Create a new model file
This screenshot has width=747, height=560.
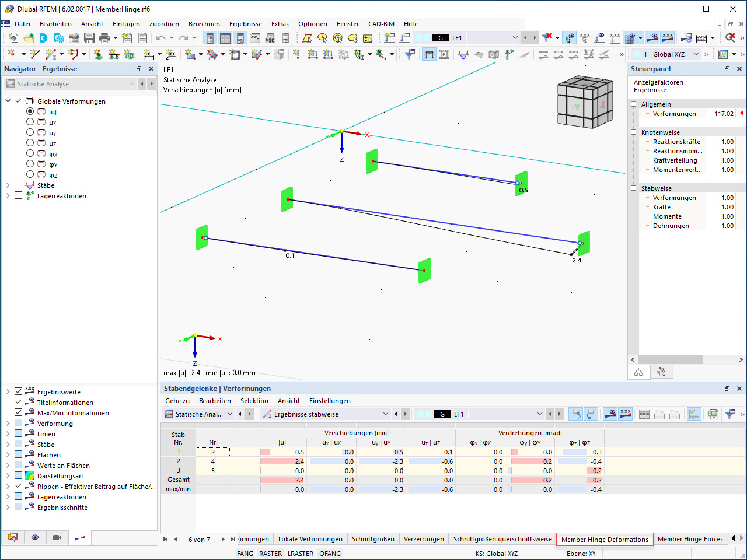(13, 38)
